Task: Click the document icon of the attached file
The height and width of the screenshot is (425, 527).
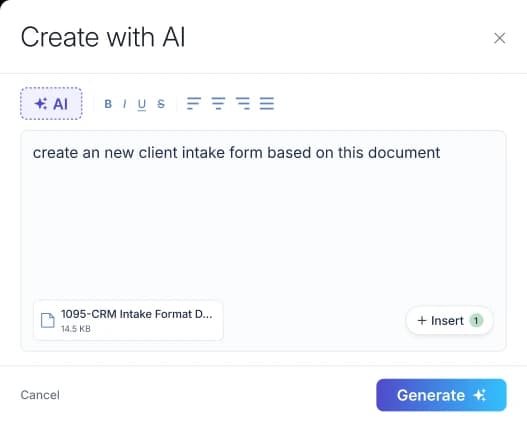Action: tap(47, 320)
